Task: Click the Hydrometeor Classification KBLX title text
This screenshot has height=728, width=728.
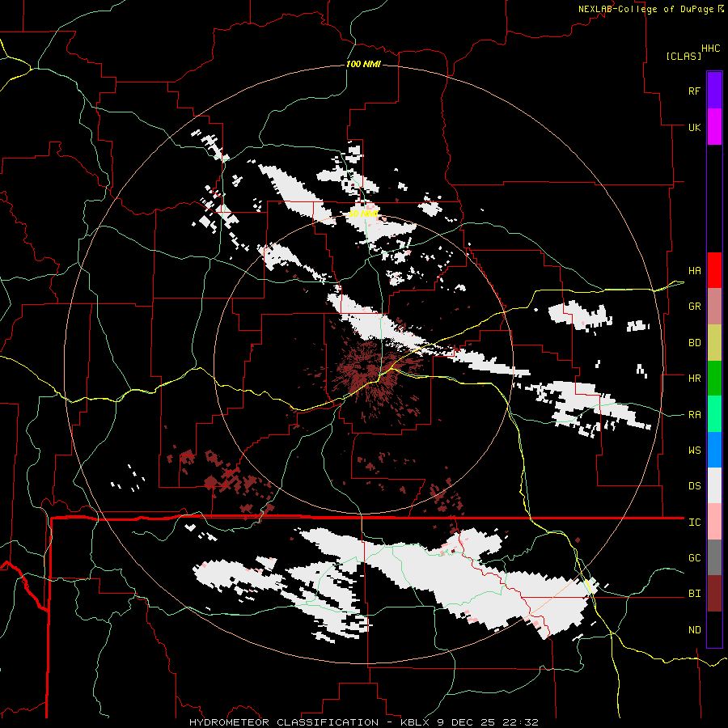Action: tap(363, 722)
